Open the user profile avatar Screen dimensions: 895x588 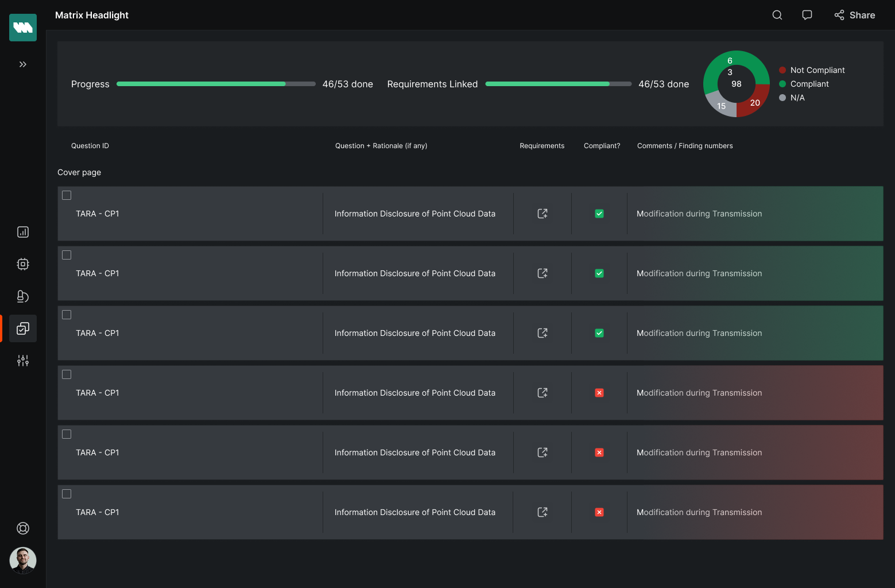tap(23, 560)
